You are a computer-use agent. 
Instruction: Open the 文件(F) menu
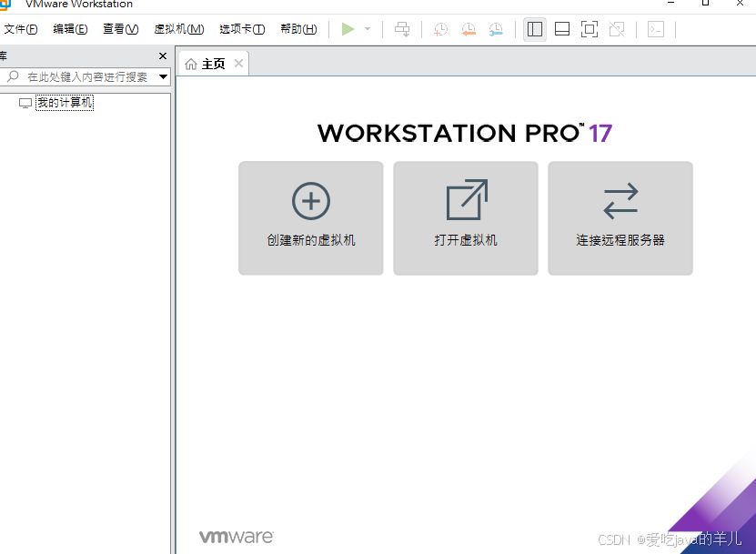tap(21, 29)
